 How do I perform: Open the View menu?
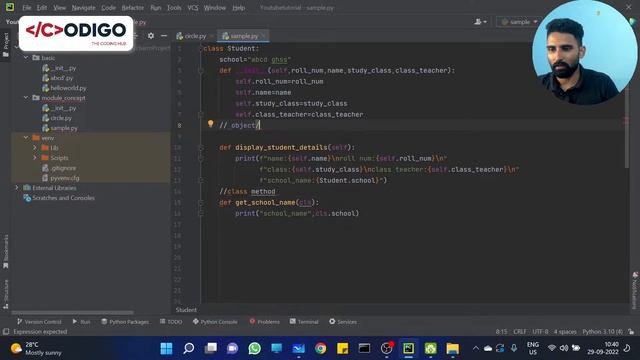(x=60, y=7)
